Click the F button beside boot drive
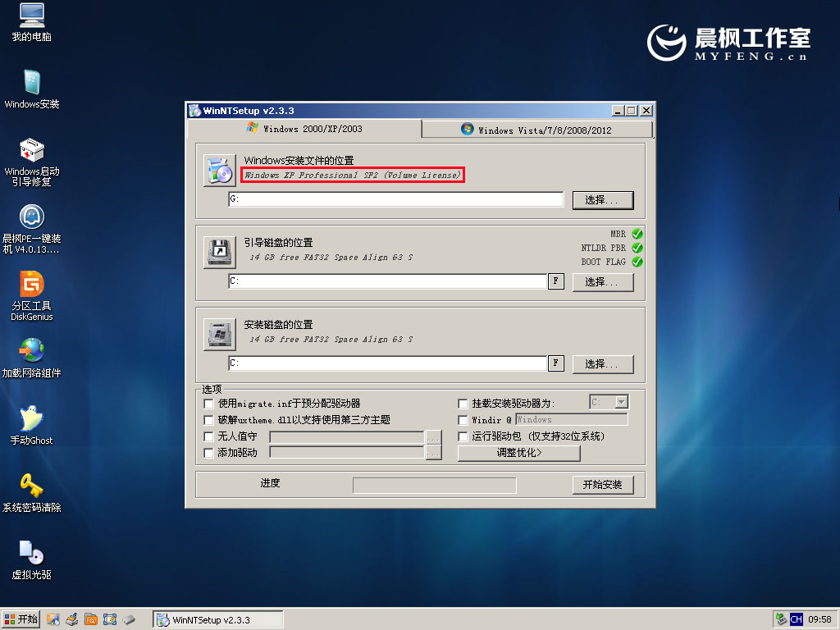Image resolution: width=840 pixels, height=630 pixels. (555, 281)
